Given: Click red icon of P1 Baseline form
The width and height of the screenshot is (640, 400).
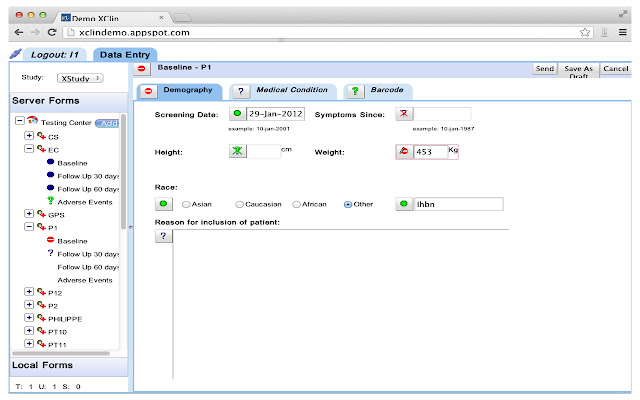Looking at the screenshot, I should pyautogui.click(x=51, y=240).
